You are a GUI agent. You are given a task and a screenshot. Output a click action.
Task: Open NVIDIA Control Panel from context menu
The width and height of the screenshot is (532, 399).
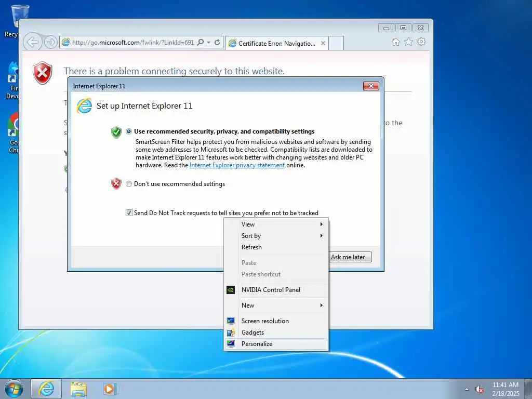(x=276, y=290)
